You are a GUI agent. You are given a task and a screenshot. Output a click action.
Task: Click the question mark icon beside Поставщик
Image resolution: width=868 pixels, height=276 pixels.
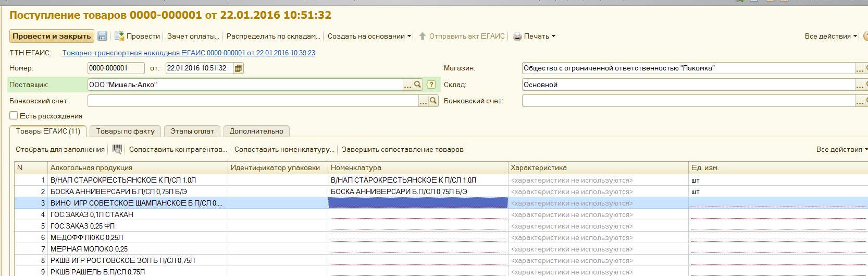431,85
